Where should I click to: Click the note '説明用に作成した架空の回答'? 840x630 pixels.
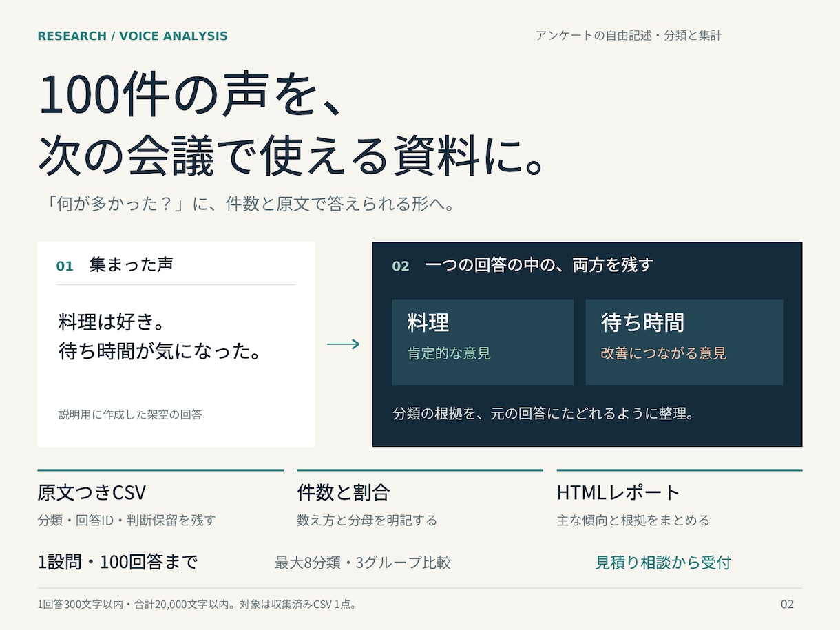(130, 414)
